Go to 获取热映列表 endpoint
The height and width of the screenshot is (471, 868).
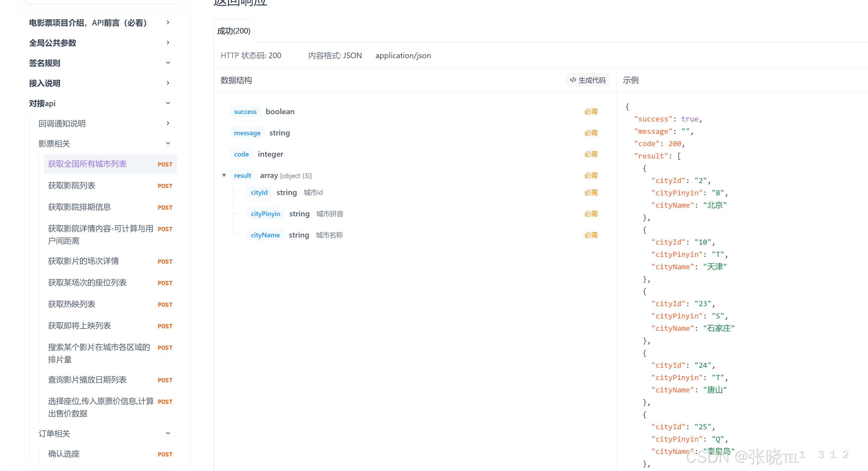coord(72,304)
